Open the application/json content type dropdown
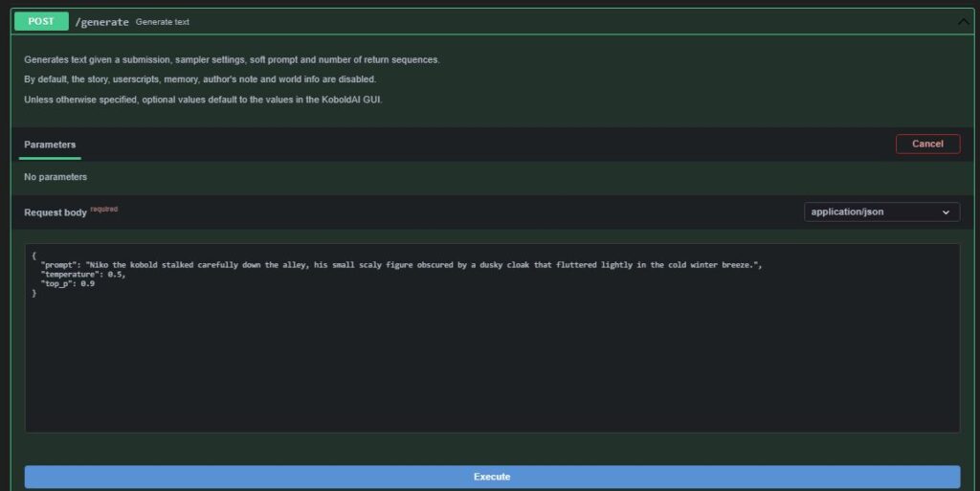 click(x=881, y=212)
